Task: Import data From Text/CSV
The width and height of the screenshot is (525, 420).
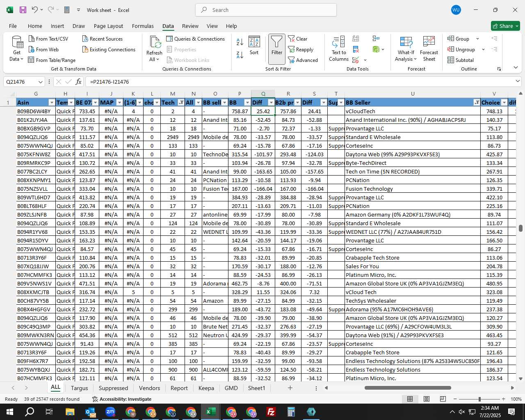Action: [48, 39]
